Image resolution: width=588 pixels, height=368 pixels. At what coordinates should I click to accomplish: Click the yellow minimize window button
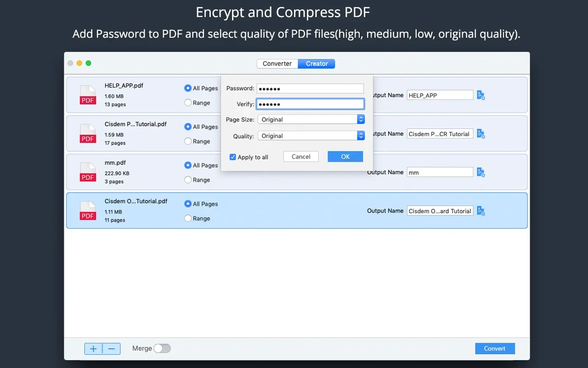coord(79,63)
